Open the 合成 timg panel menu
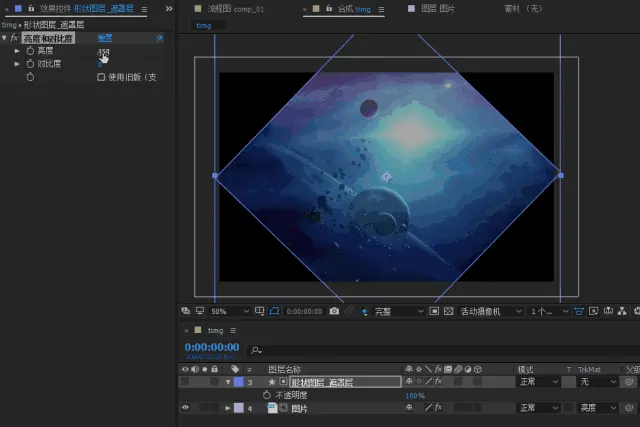This screenshot has width=640, height=427. (x=381, y=9)
